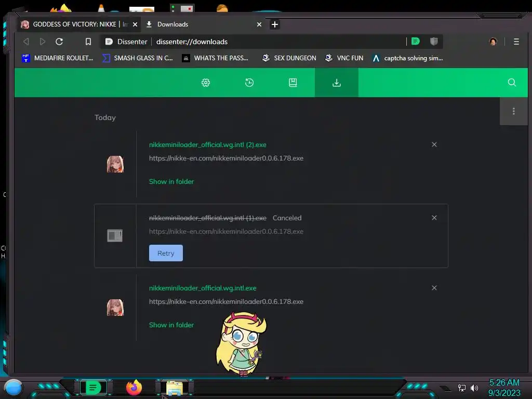Open network icon in system tray
532x399 pixels.
click(462, 388)
